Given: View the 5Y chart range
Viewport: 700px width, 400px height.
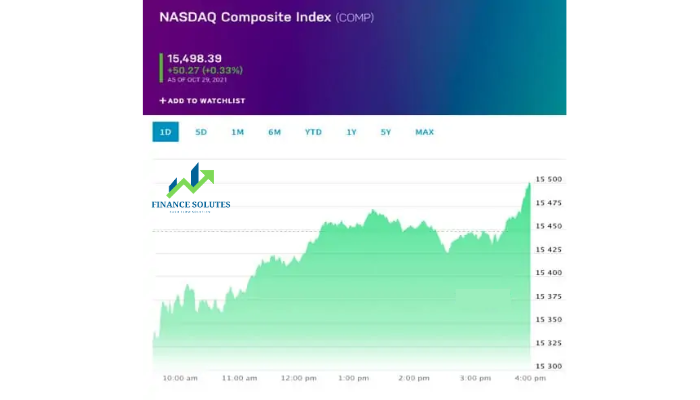Looking at the screenshot, I should pyautogui.click(x=386, y=132).
